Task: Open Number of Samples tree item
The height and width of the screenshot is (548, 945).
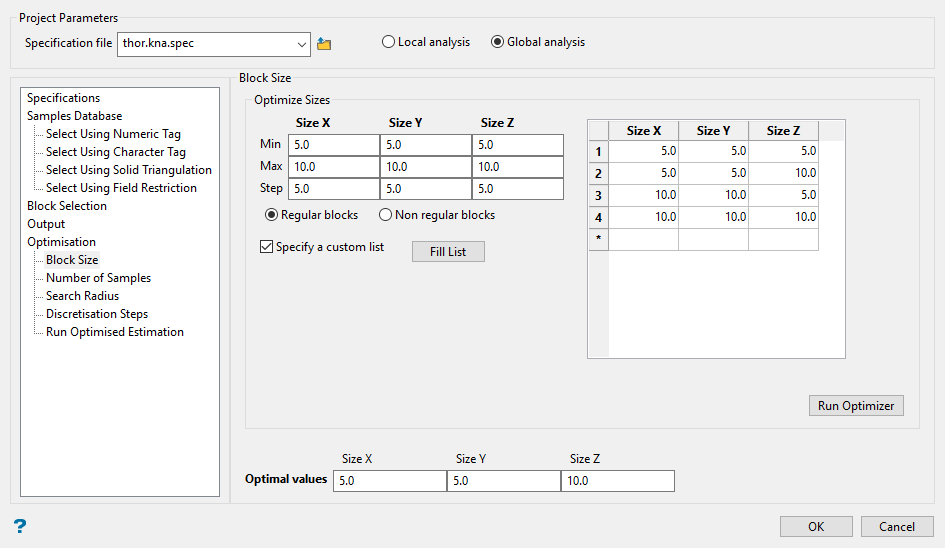Action: pyautogui.click(x=98, y=278)
